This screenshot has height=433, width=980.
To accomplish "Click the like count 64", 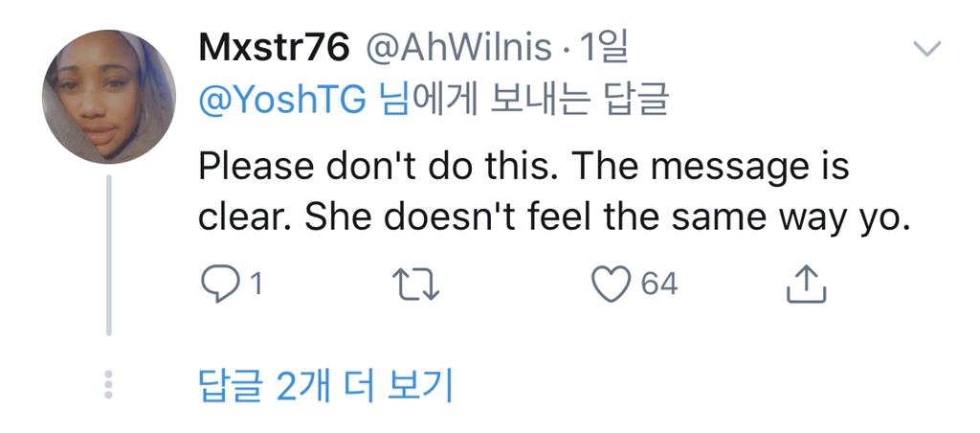I will [658, 284].
